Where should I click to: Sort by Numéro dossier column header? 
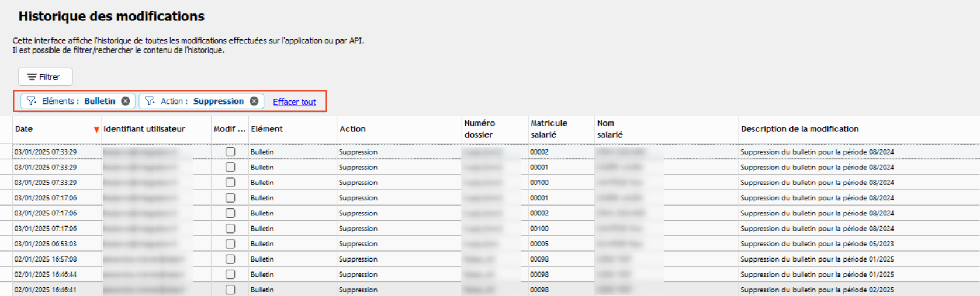click(x=480, y=129)
